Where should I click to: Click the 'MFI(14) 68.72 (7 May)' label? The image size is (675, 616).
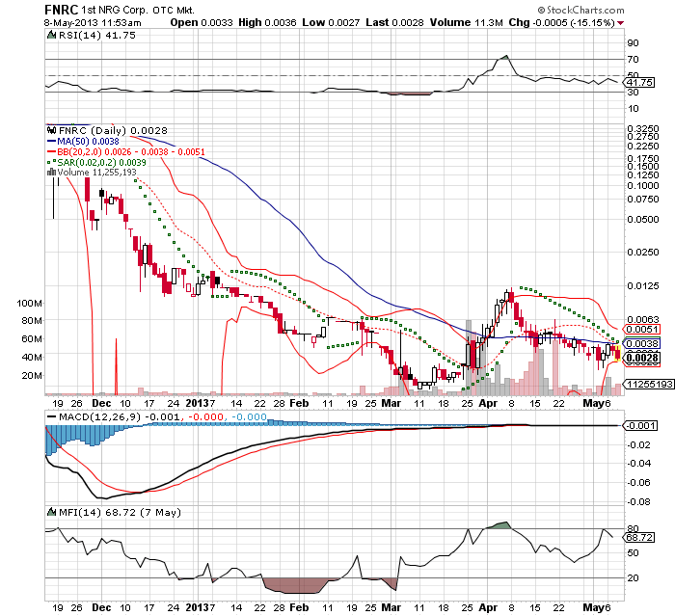(x=120, y=512)
